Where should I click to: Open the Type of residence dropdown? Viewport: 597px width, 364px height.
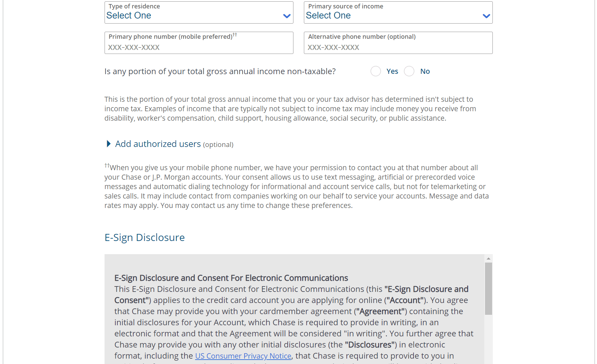(199, 12)
